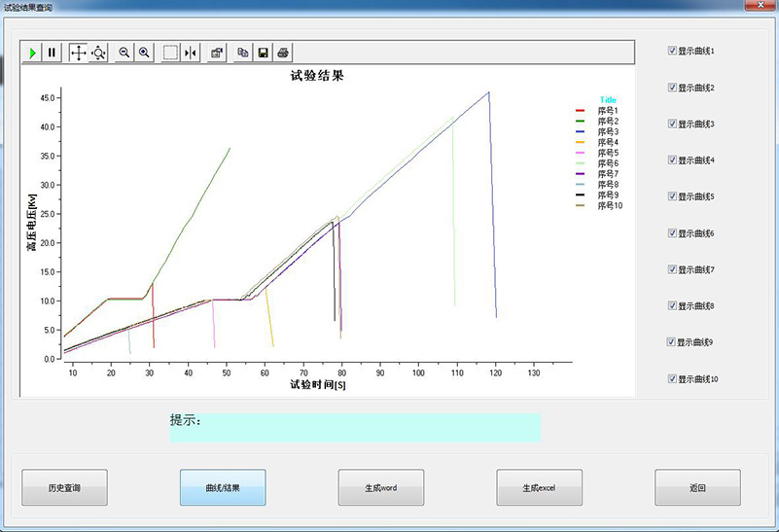779x532 pixels.
Task: Select legend entry 序号6
Action: (597, 163)
